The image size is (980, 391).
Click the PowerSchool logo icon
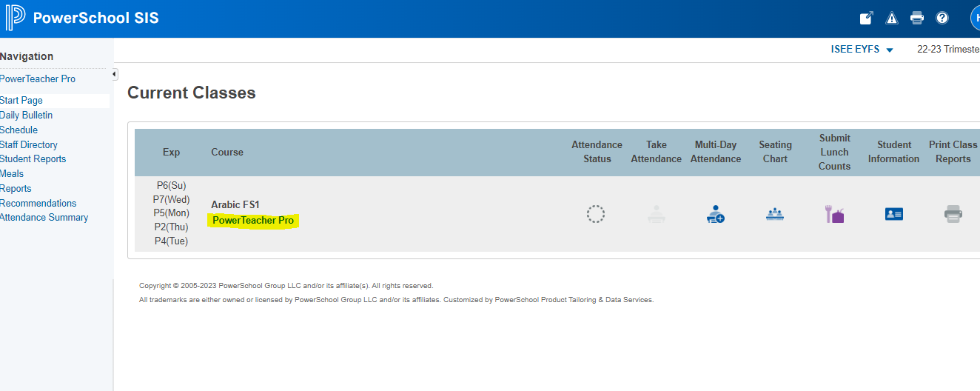coord(16,18)
